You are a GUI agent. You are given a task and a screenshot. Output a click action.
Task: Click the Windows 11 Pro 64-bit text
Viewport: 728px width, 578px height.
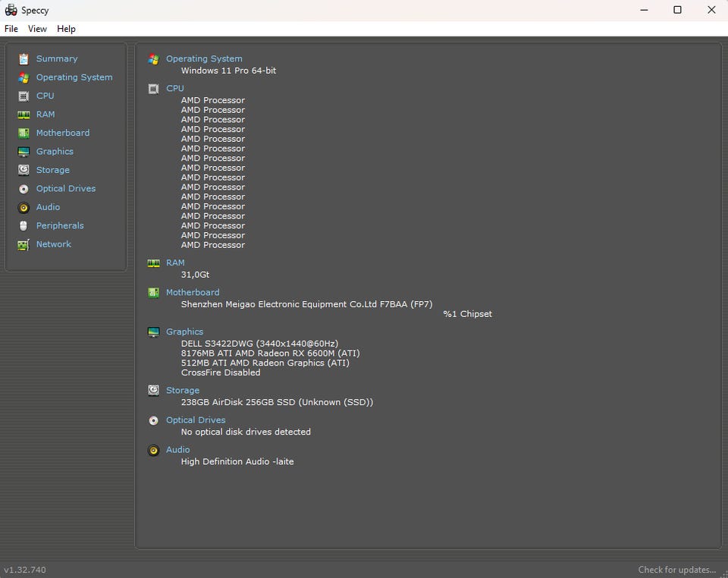point(228,71)
